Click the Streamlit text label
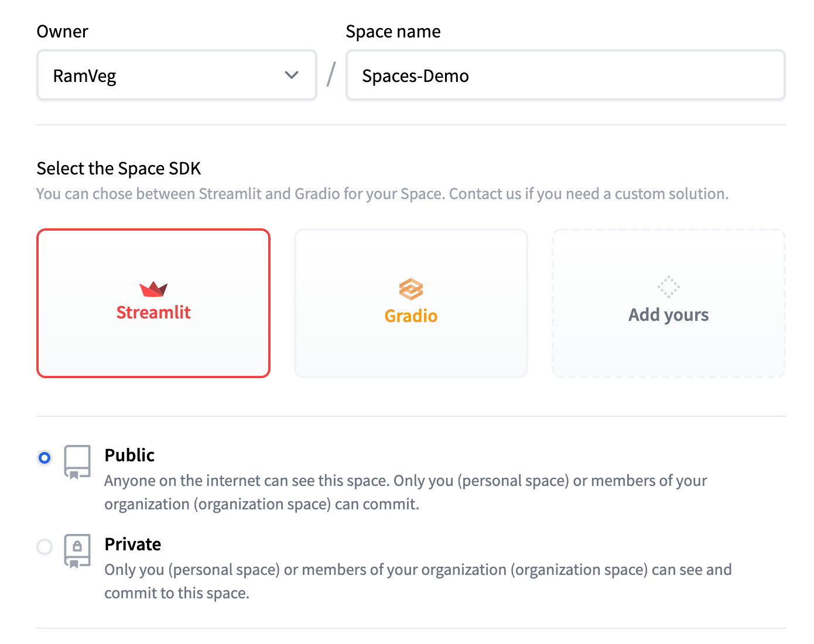This screenshot has width=814, height=644. point(153,313)
